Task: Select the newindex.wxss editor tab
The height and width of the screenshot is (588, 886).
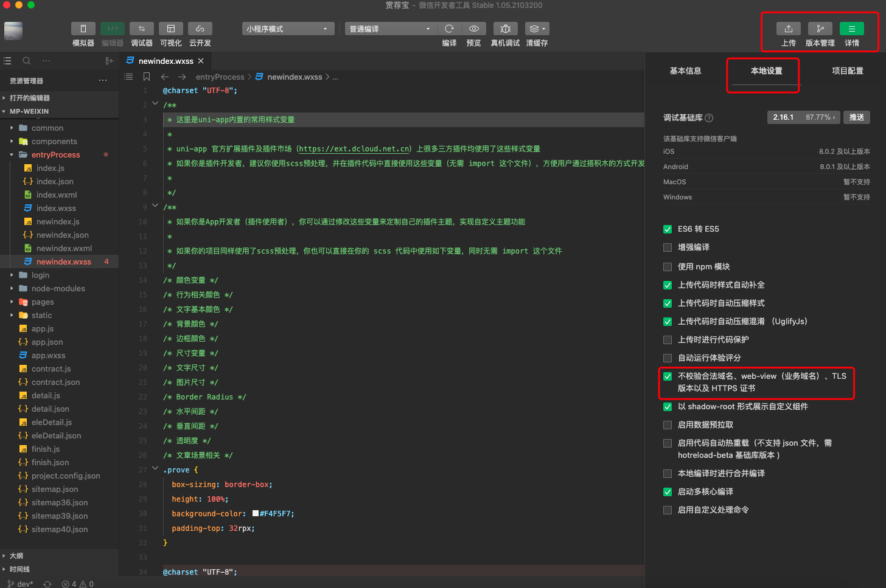Action: tap(166, 61)
